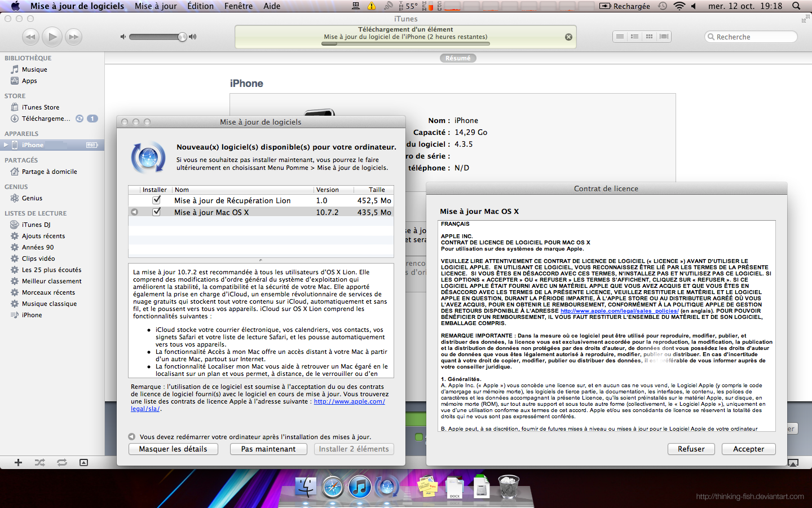Select Genius in the sidebar

[x=32, y=198]
